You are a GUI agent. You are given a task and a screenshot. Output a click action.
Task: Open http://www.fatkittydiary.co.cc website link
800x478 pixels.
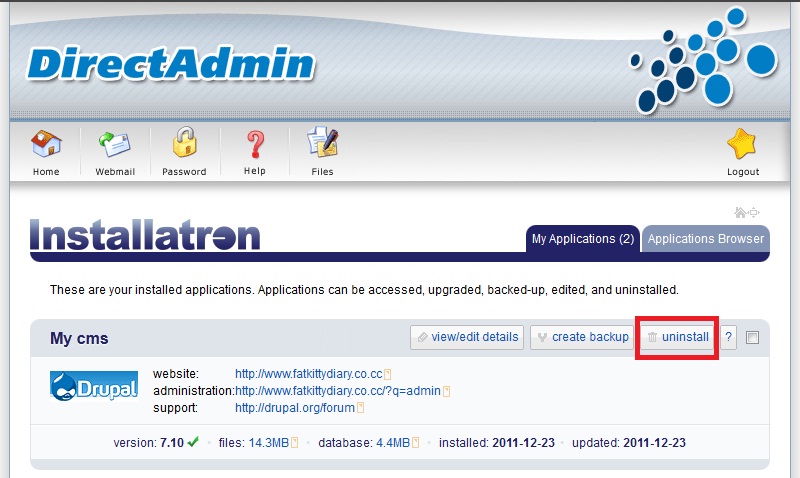point(309,374)
